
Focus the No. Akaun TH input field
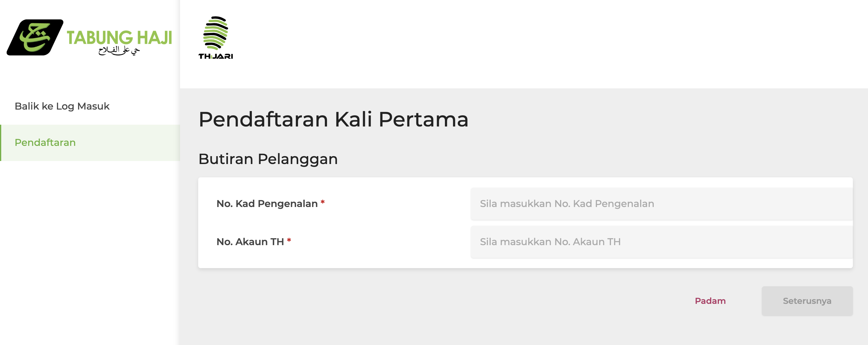[x=661, y=242]
